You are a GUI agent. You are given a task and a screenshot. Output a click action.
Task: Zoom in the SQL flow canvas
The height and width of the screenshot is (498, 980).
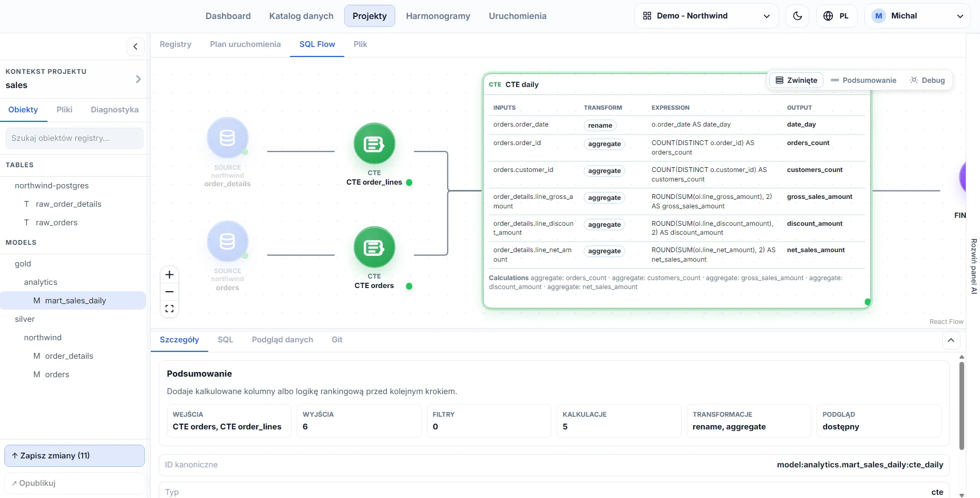pyautogui.click(x=169, y=274)
